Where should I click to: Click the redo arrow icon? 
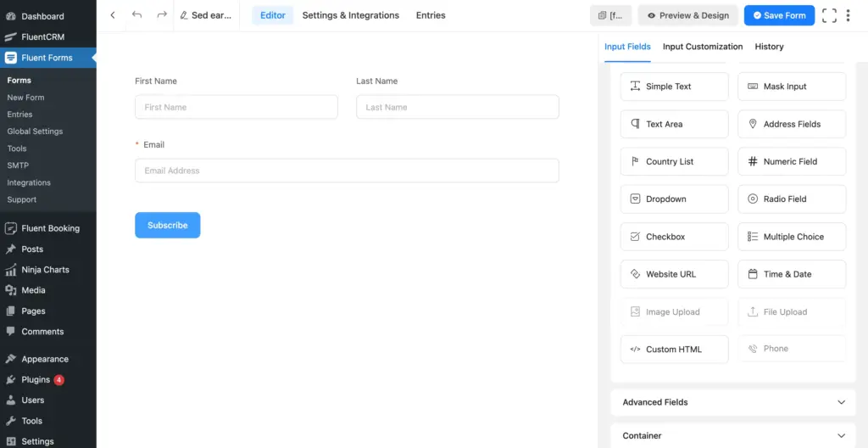[162, 15]
